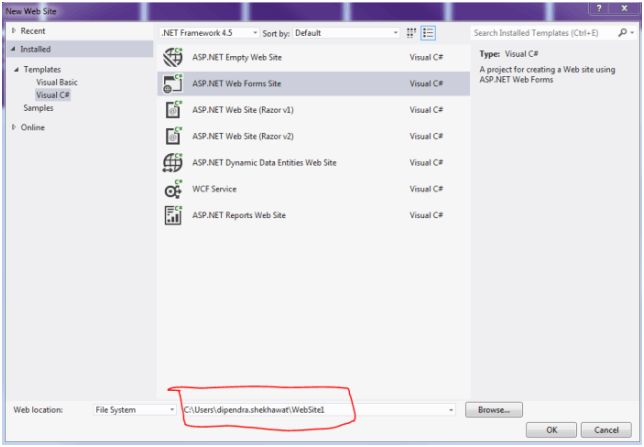Screen dimensions: 644x447
Task: Switch to medium icons list view
Action: (x=428, y=33)
